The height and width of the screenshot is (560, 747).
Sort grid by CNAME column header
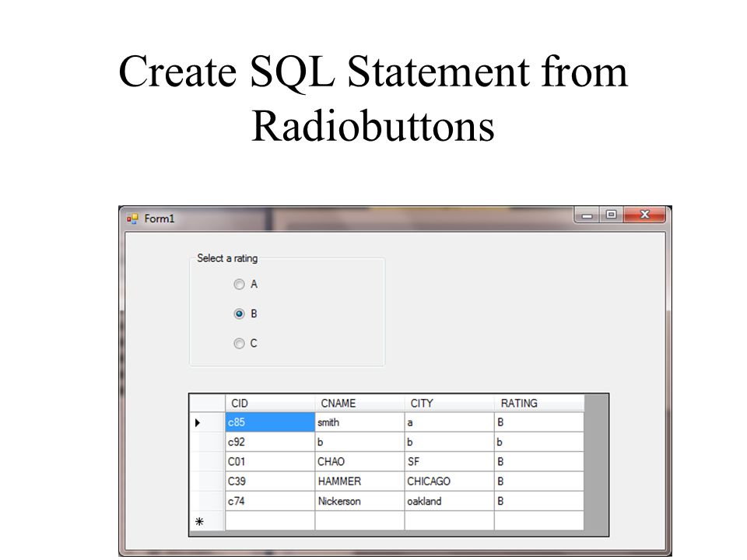[x=359, y=404]
